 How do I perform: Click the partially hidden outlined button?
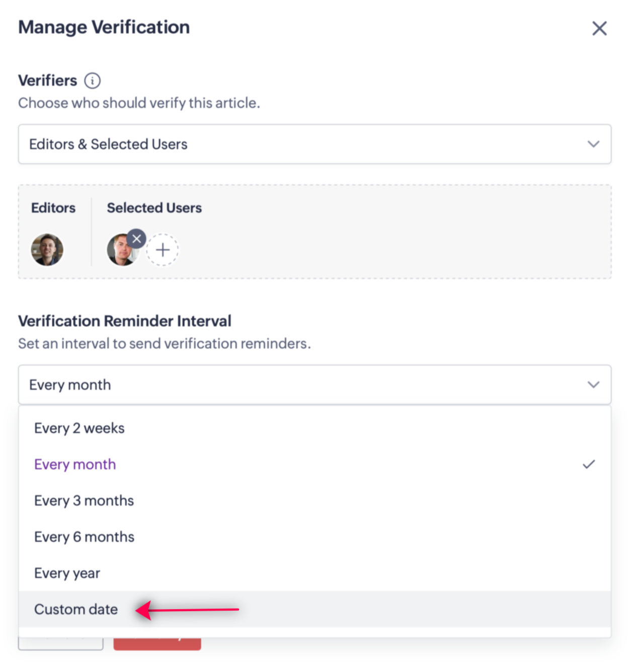pos(61,644)
